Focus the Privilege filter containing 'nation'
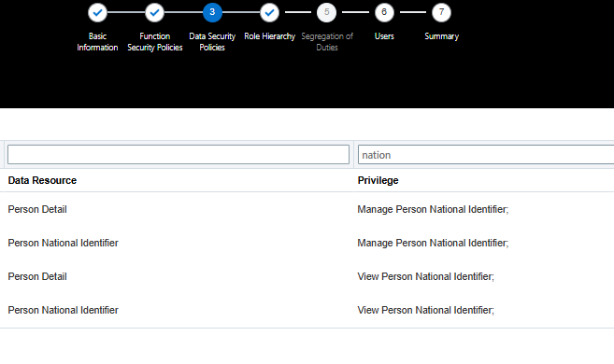 pyautogui.click(x=486, y=154)
